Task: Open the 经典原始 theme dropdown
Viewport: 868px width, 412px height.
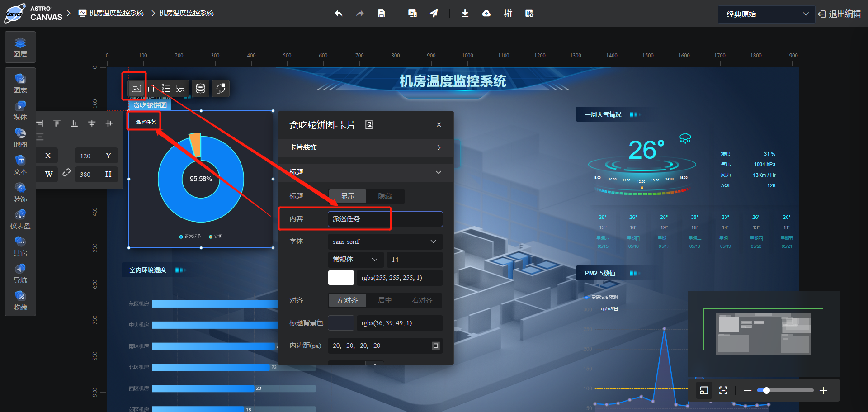Action: point(766,14)
